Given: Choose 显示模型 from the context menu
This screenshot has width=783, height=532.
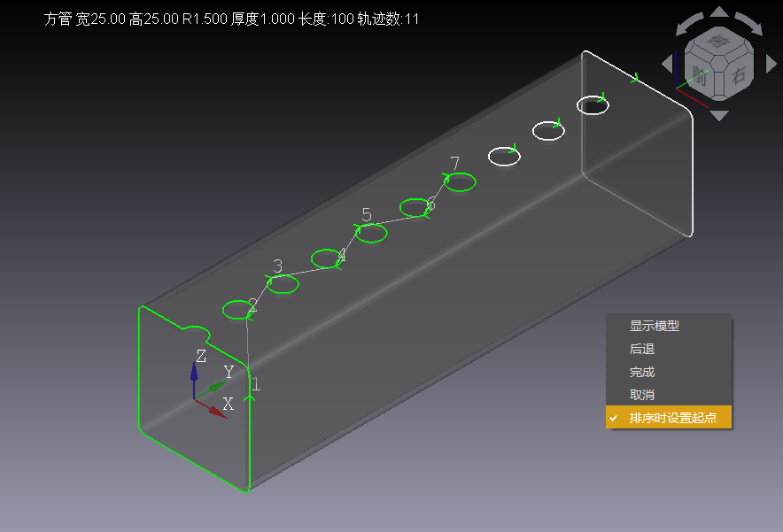Looking at the screenshot, I should tap(654, 326).
